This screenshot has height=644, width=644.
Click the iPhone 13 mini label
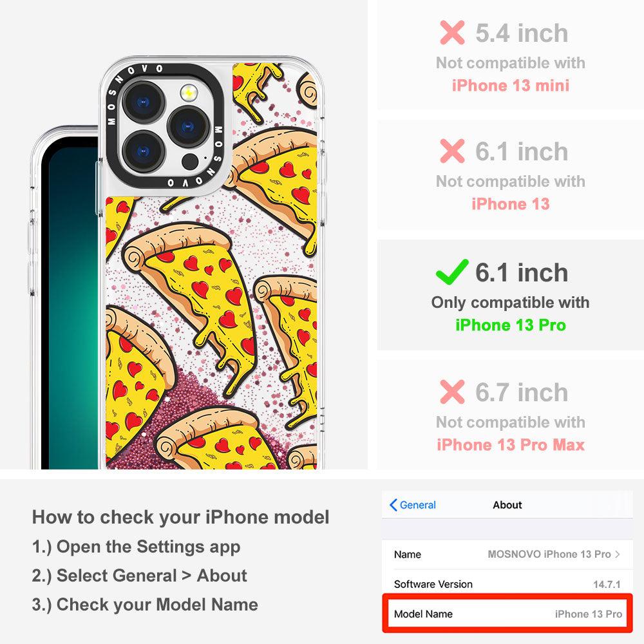pyautogui.click(x=511, y=86)
